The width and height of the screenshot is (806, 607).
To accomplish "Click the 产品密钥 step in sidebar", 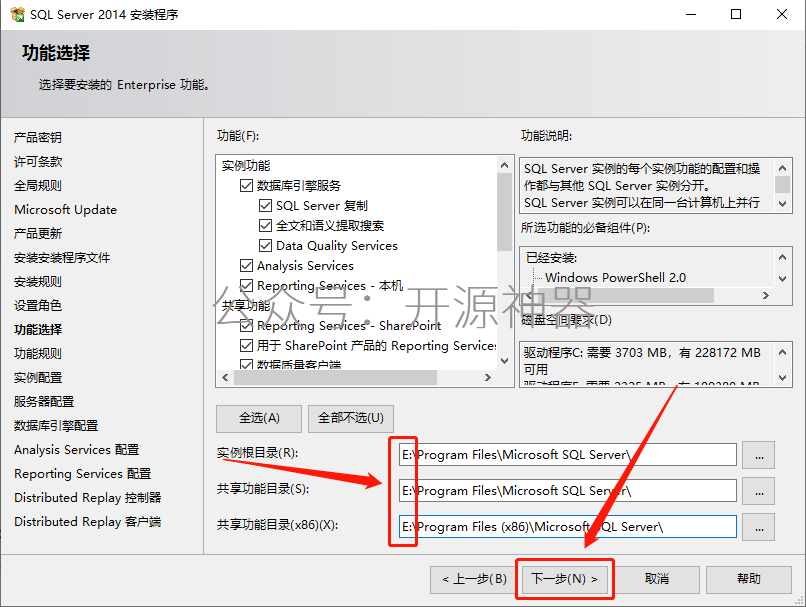I will coord(38,137).
